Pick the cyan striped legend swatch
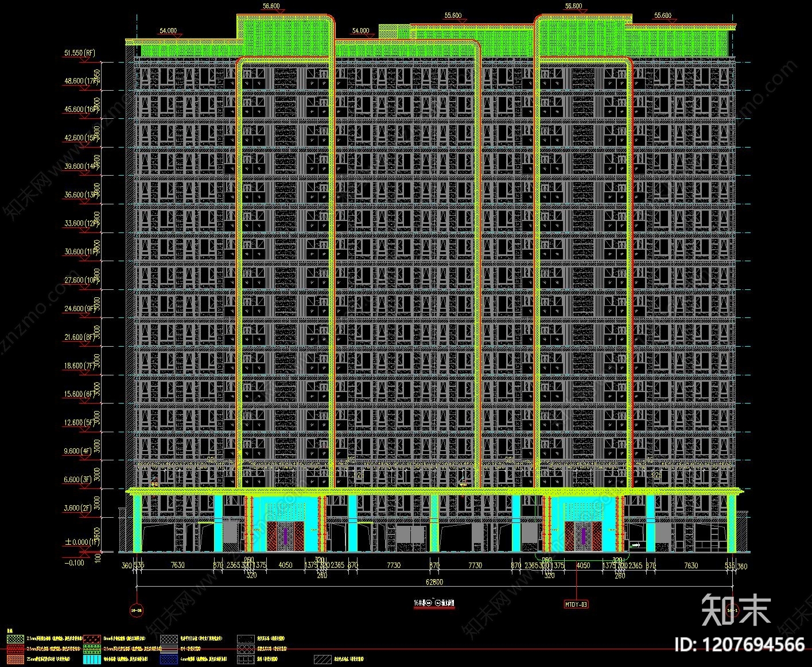 [92, 660]
